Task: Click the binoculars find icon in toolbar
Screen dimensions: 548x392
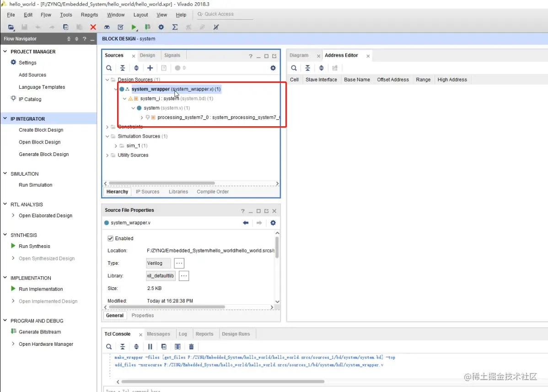Action: [x=107, y=27]
